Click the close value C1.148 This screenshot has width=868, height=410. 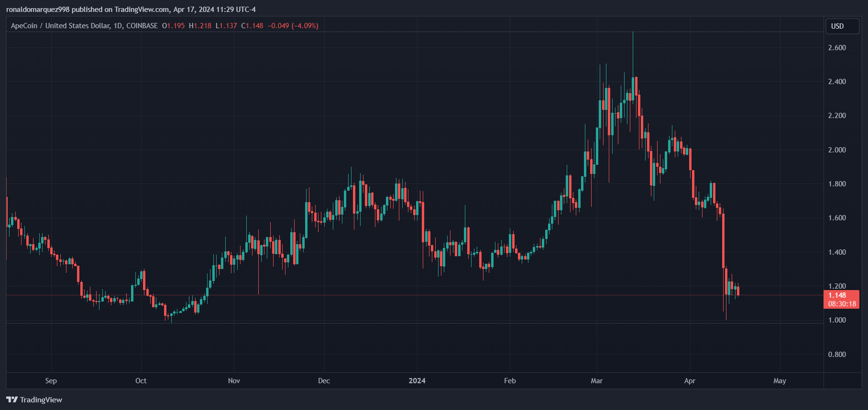pyautogui.click(x=252, y=26)
